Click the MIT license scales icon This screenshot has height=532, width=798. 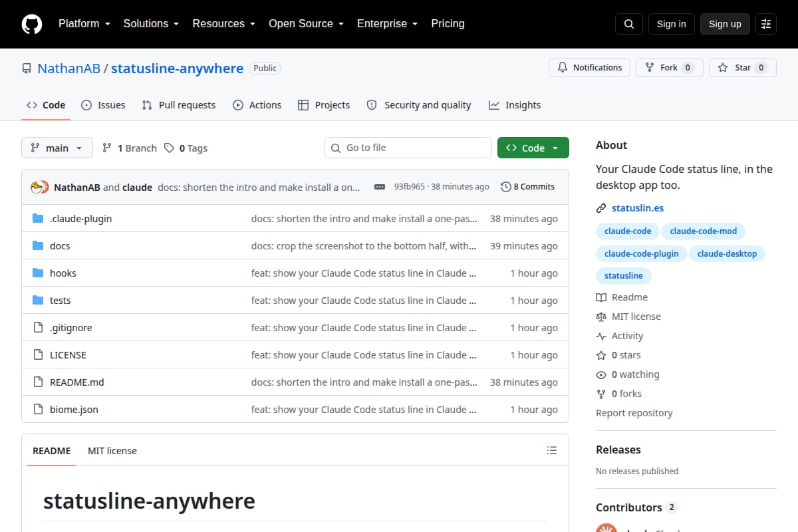(601, 317)
